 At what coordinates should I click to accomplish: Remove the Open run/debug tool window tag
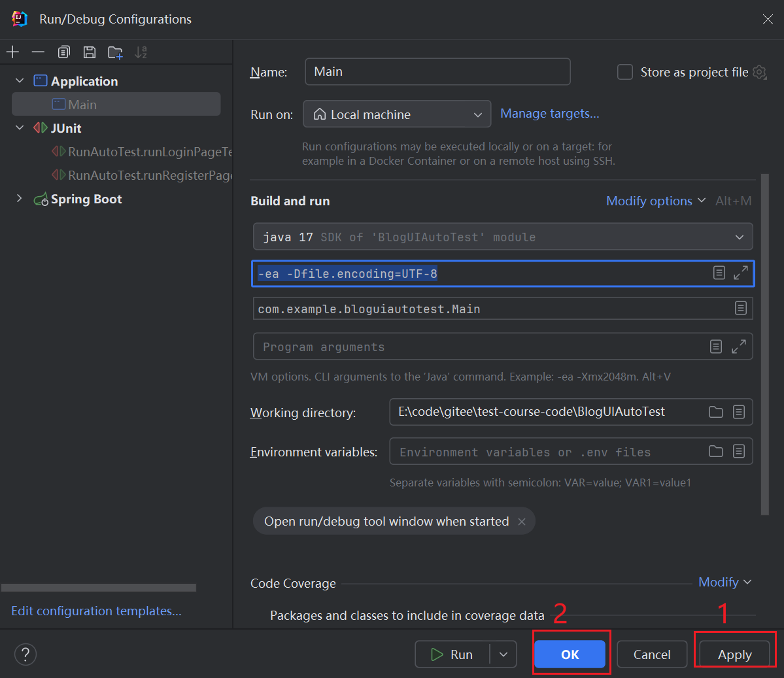(522, 522)
